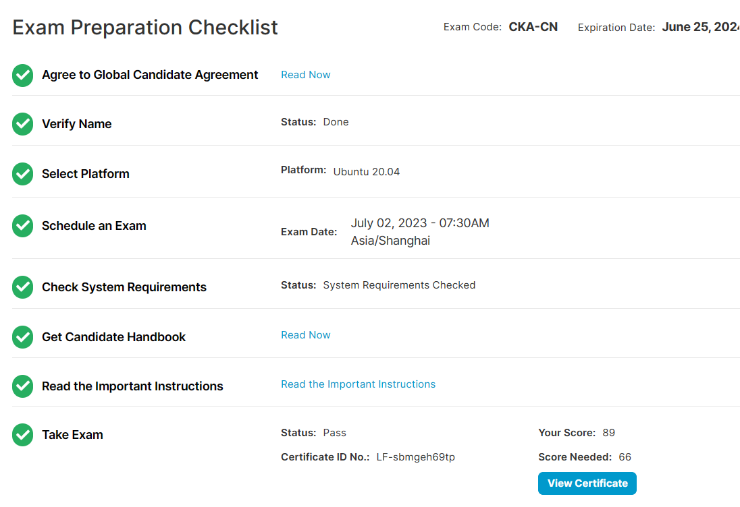
Task: Click the Select Platform green check icon
Action: 22,174
